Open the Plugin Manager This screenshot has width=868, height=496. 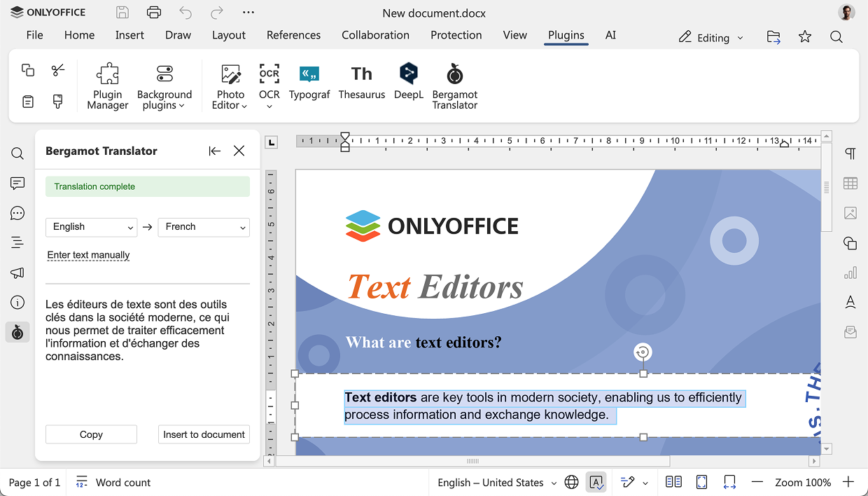(x=108, y=86)
